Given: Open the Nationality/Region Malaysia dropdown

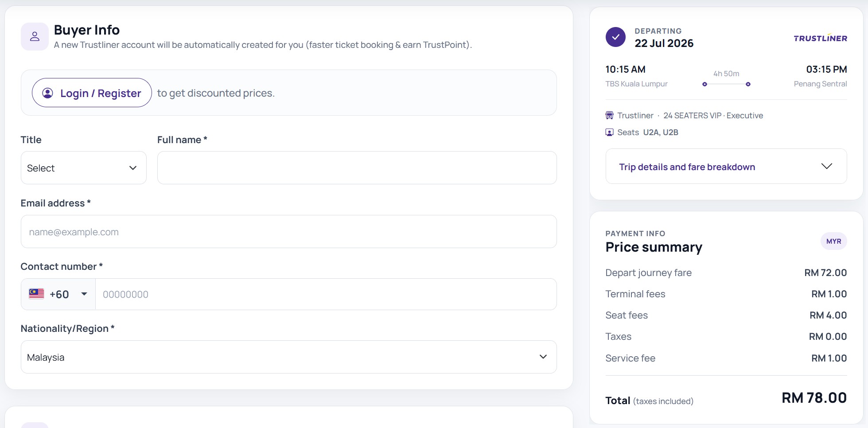Looking at the screenshot, I should [289, 357].
